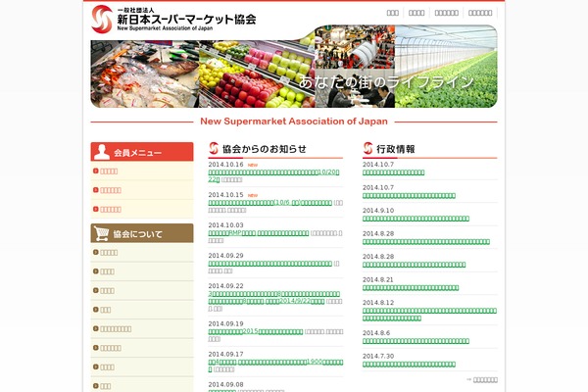Click the date 2014.09.08 in news list

coord(225,384)
